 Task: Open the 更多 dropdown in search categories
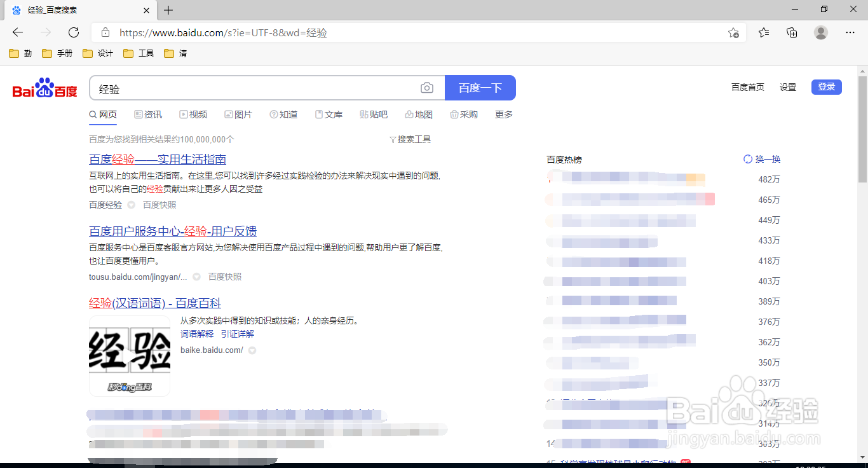tap(503, 114)
